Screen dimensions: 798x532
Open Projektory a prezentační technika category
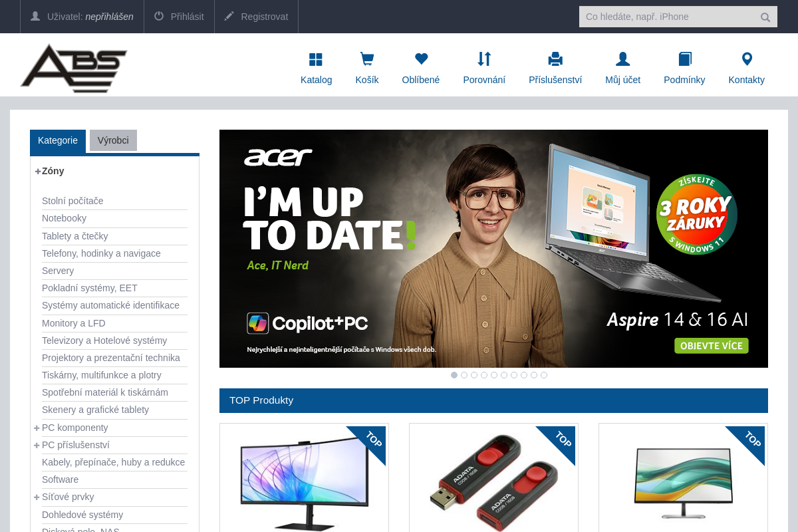[x=111, y=358]
